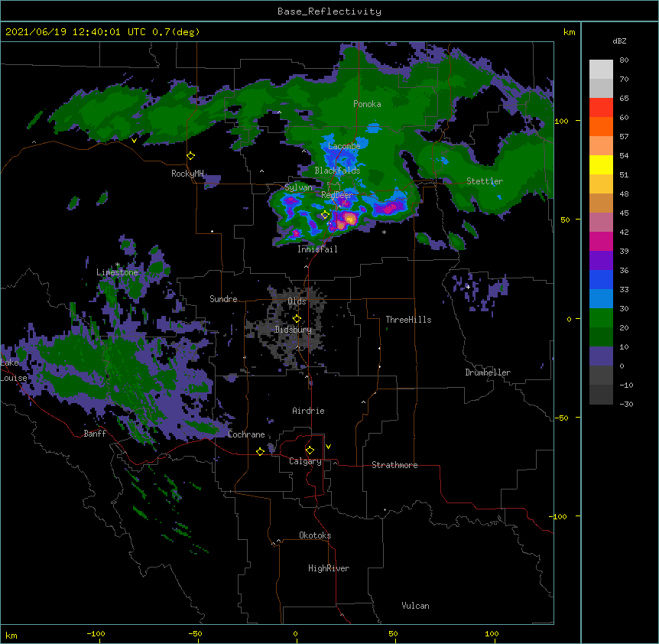
Task: Click the yellow diamond marker near RedDeer
Action: (325, 215)
